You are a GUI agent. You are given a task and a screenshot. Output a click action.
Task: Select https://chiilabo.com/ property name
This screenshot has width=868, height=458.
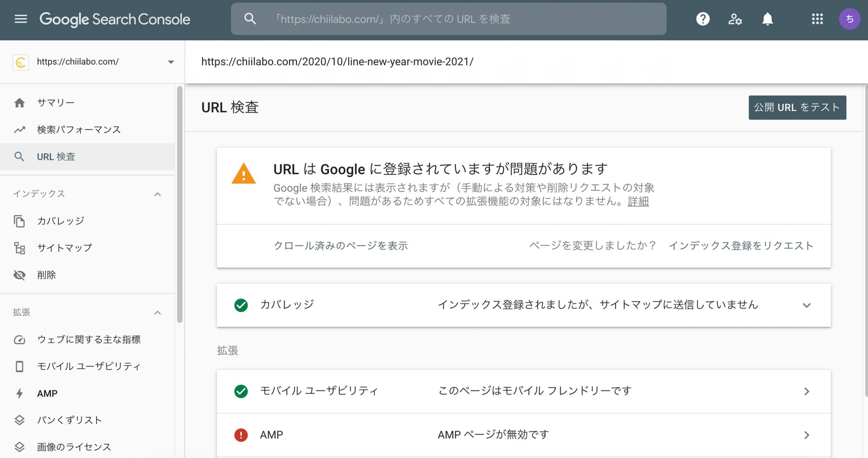coord(78,62)
